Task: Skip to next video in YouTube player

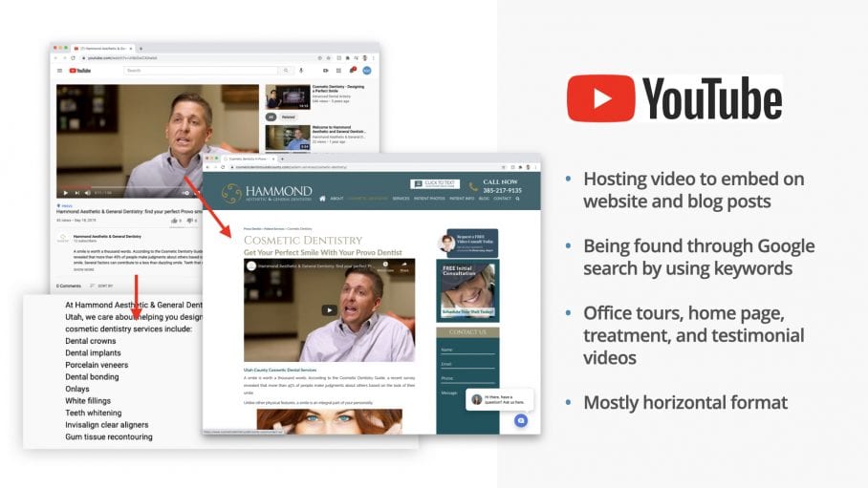Action: [76, 193]
